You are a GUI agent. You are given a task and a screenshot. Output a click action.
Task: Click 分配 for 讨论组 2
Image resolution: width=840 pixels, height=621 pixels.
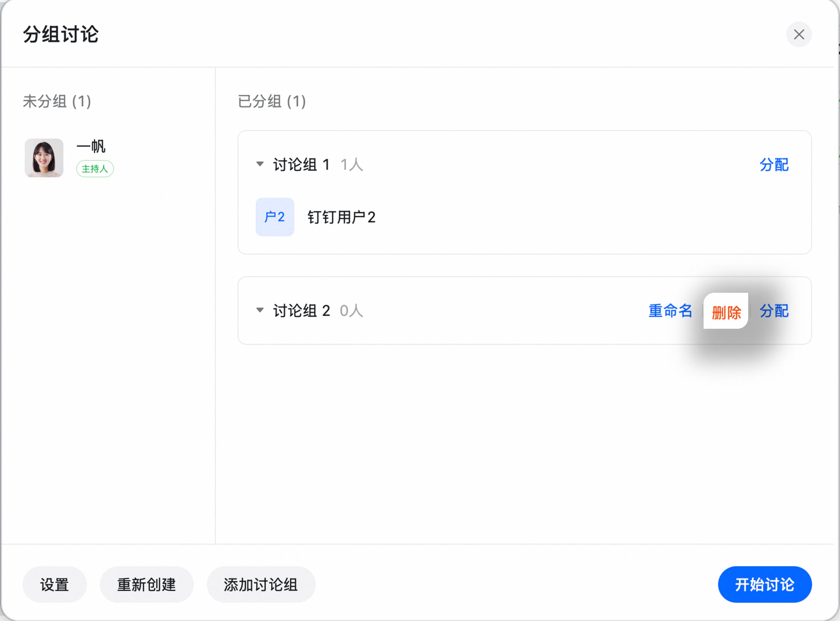pos(774,311)
